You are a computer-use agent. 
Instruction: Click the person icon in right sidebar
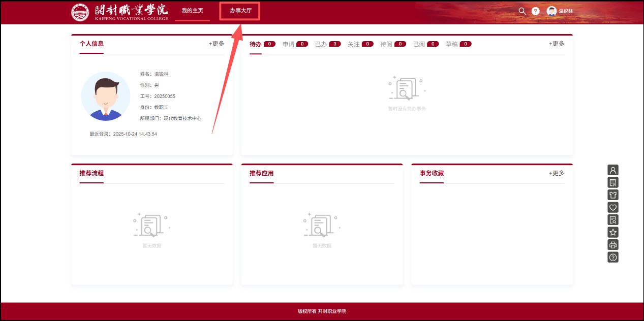tap(613, 170)
